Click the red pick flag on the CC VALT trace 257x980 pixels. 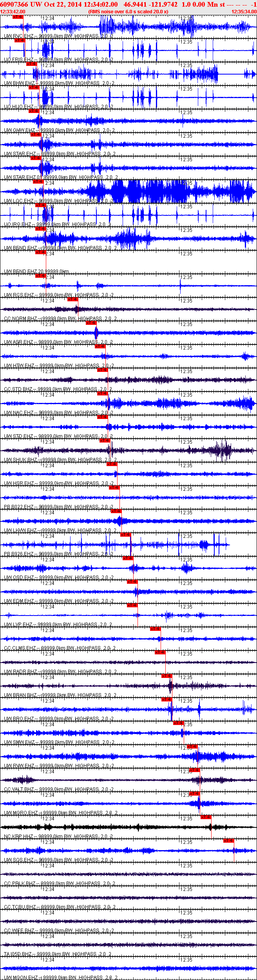195,770
